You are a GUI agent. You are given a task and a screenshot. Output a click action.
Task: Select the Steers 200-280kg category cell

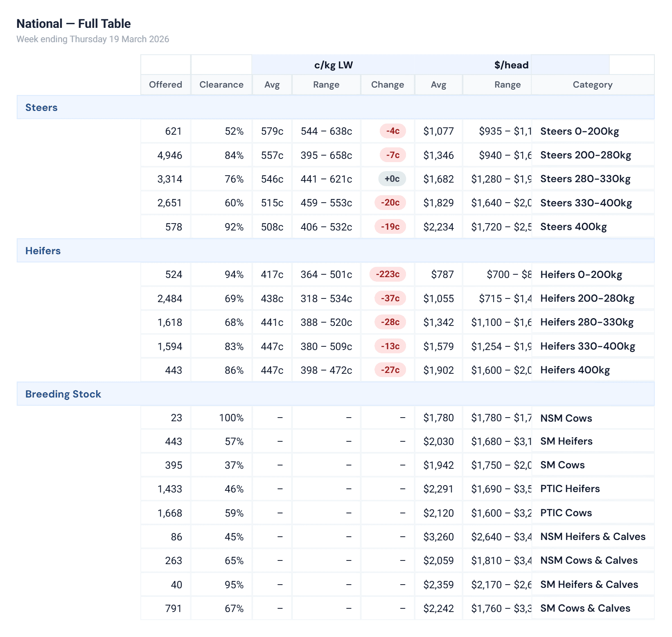click(x=585, y=155)
